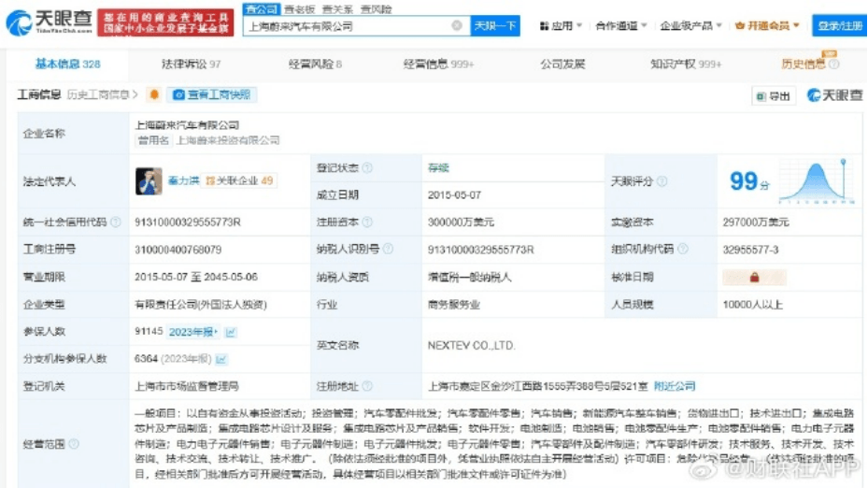Screen dimensions: 868x488
Task: Click the 10000人以上 staff size value
Action: tap(752, 305)
